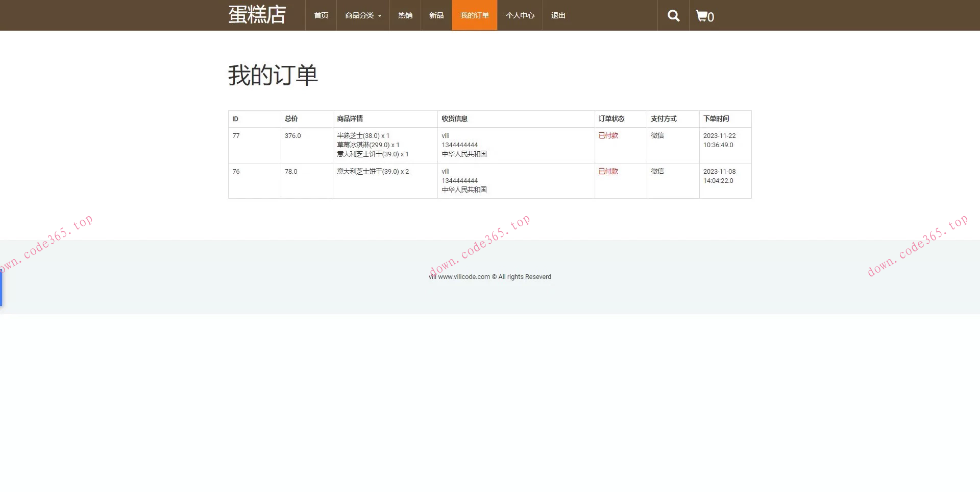Screen dimensions: 980x492
Task: Open the 个人中心 personal center page
Action: 520,15
